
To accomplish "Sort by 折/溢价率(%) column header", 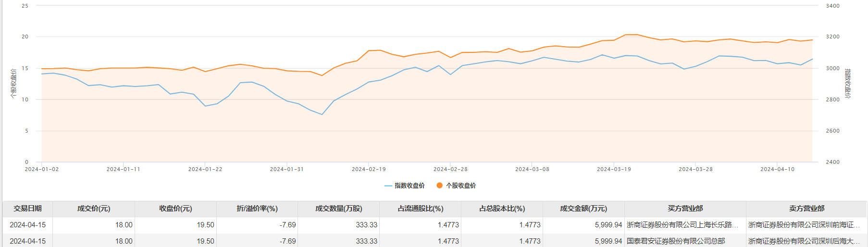I will point(257,209).
